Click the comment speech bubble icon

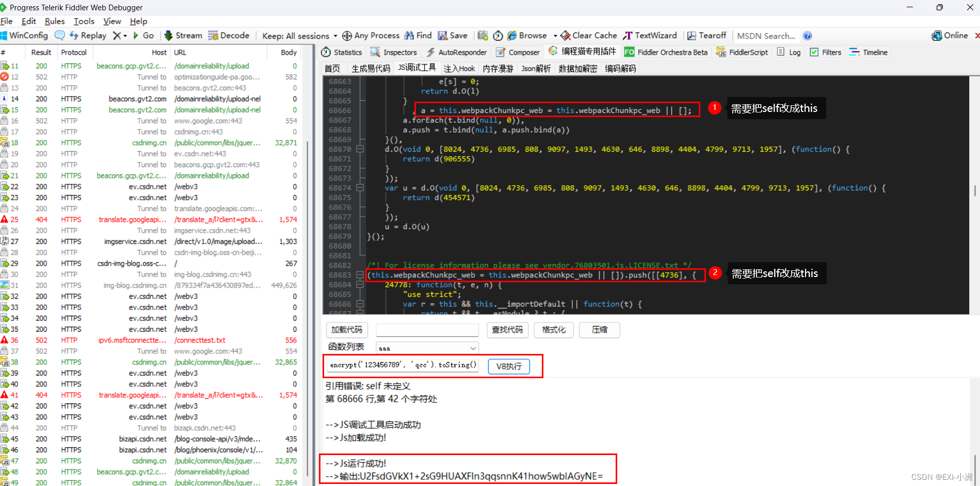[x=60, y=35]
